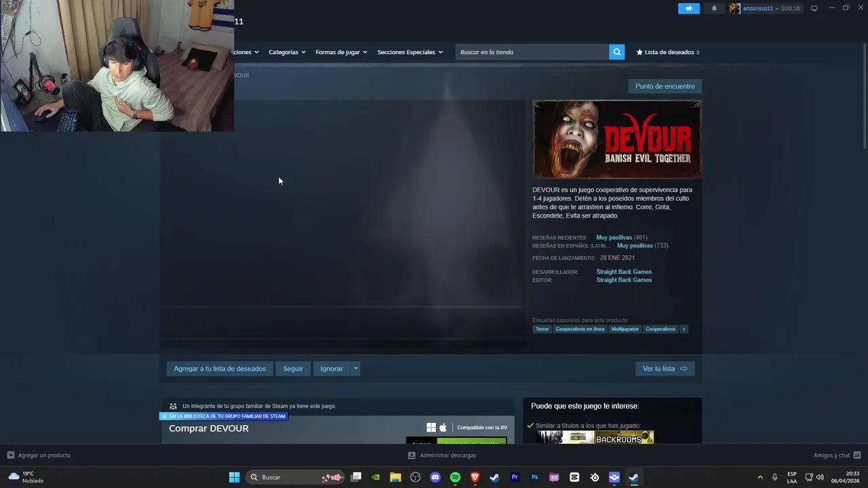Open the recent 'Muy positivas' reviews link
The height and width of the screenshot is (488, 868).
click(x=614, y=237)
